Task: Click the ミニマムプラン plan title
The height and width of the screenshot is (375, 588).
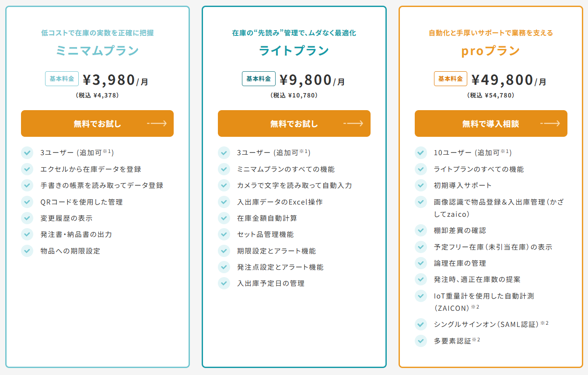Action: click(x=97, y=51)
